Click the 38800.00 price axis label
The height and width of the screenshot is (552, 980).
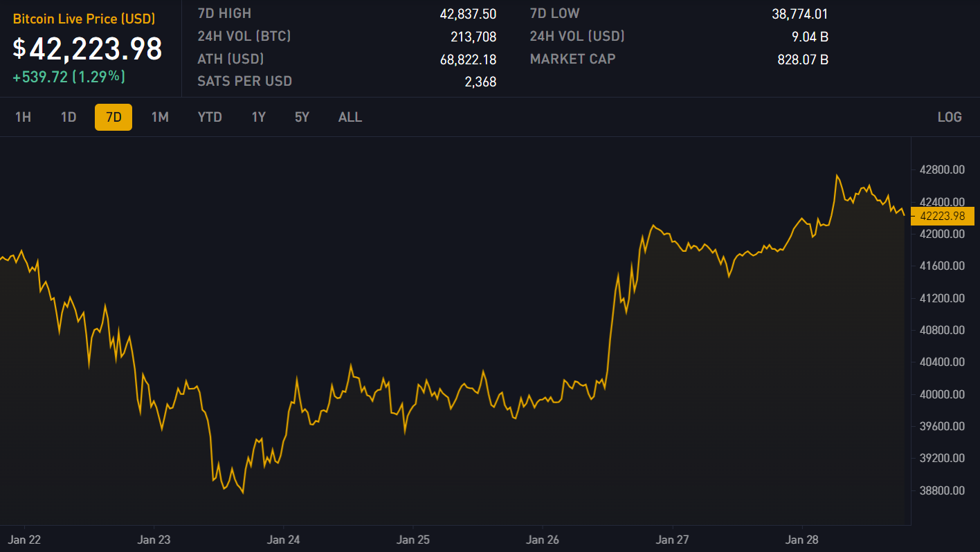[x=942, y=490]
